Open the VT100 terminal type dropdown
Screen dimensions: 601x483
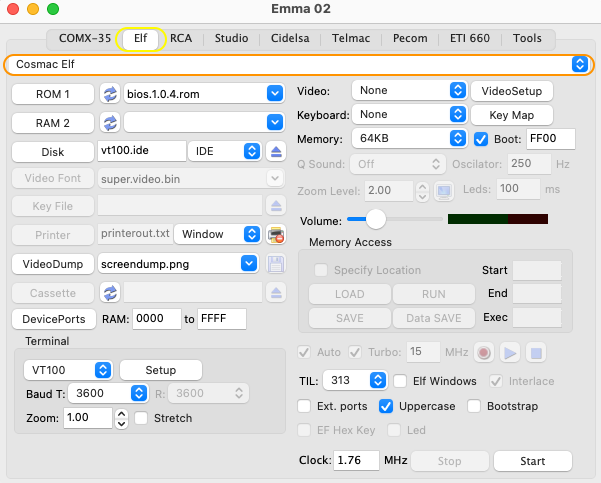(68, 370)
